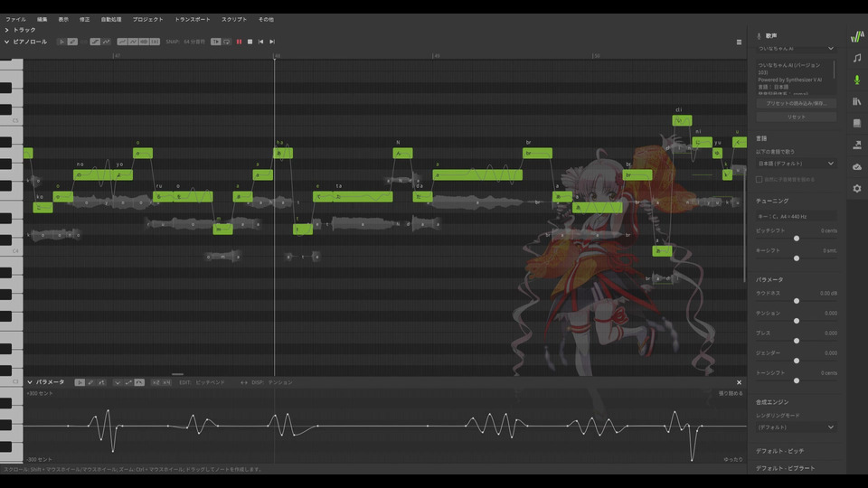Toggle waveform display in piano roll
The height and width of the screenshot is (488, 868).
click(144, 42)
